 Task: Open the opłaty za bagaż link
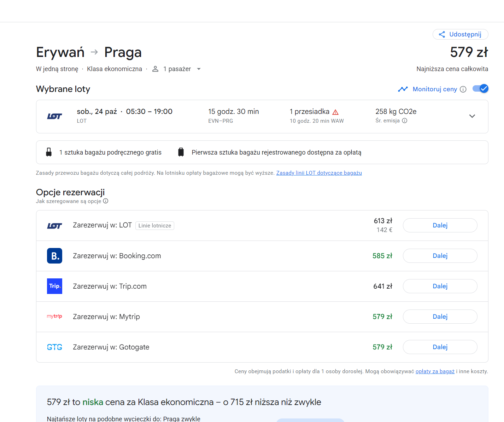(435, 371)
